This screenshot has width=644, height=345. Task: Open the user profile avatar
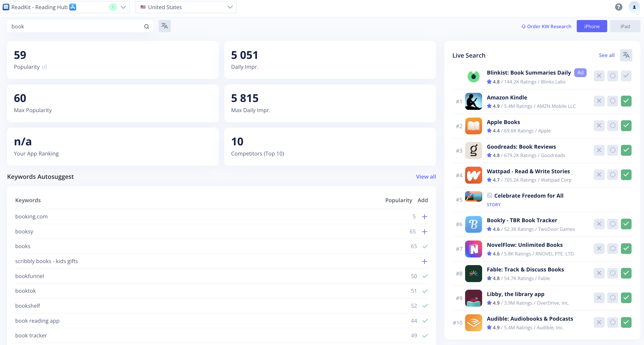pos(634,7)
